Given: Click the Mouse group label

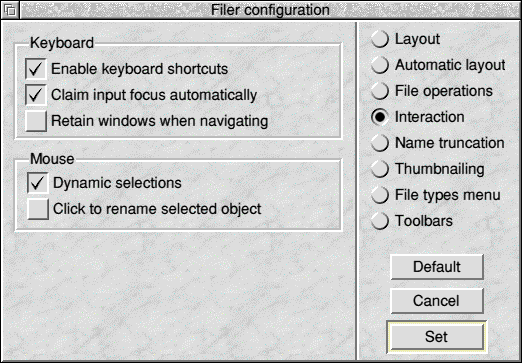Looking at the screenshot, I should click(x=52, y=159).
